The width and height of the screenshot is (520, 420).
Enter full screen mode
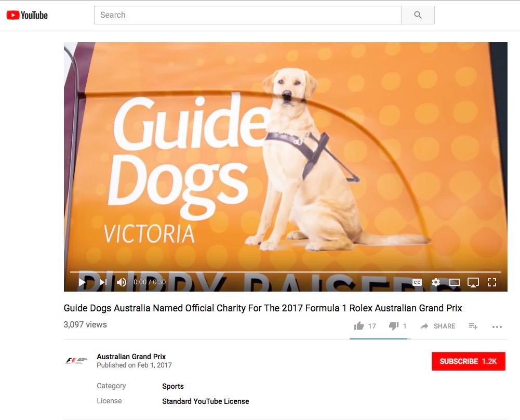click(492, 282)
